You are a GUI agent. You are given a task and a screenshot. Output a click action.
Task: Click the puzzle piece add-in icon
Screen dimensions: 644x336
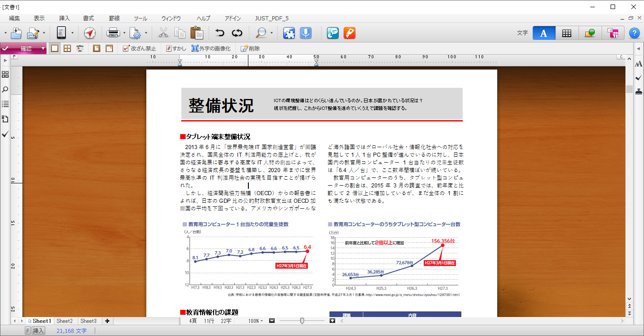click(x=289, y=33)
